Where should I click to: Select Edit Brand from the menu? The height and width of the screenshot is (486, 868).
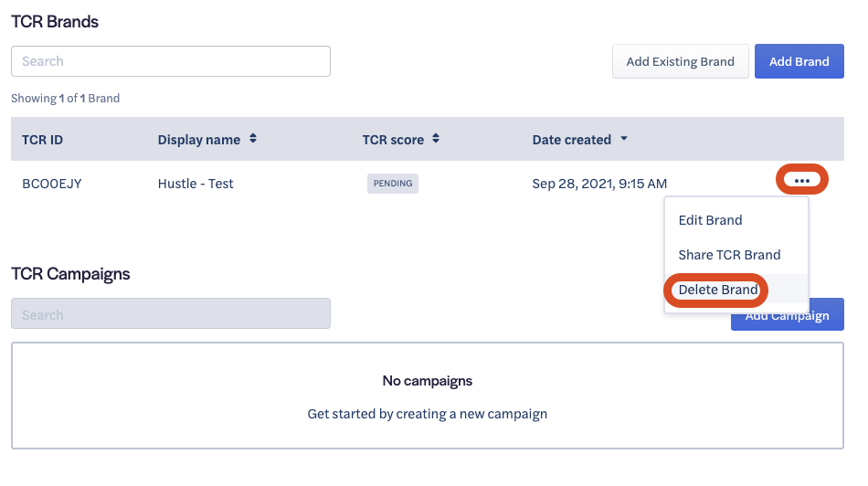click(x=710, y=220)
